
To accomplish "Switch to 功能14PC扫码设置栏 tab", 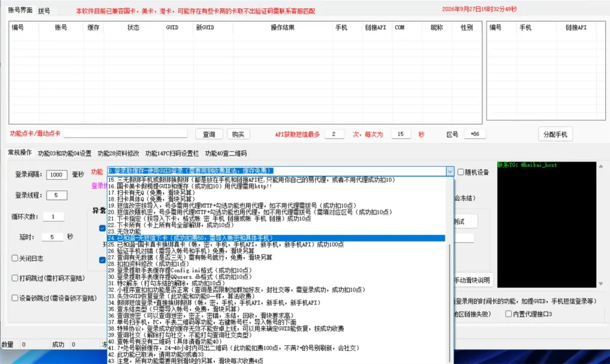I will [172, 153].
